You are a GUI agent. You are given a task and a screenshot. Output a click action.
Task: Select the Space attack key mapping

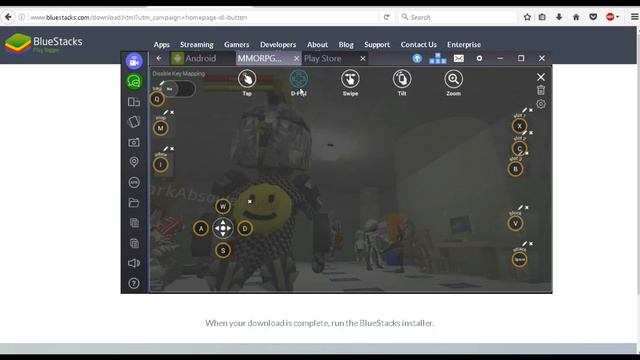click(520, 260)
